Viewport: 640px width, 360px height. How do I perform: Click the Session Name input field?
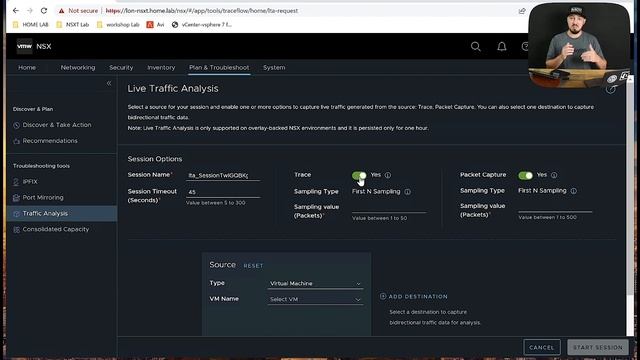point(223,176)
